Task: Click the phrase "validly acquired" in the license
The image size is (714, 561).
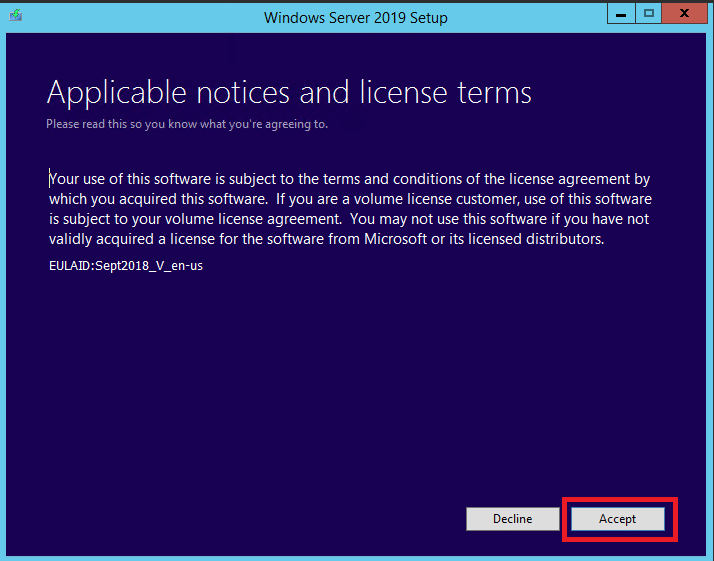Action: 101,239
